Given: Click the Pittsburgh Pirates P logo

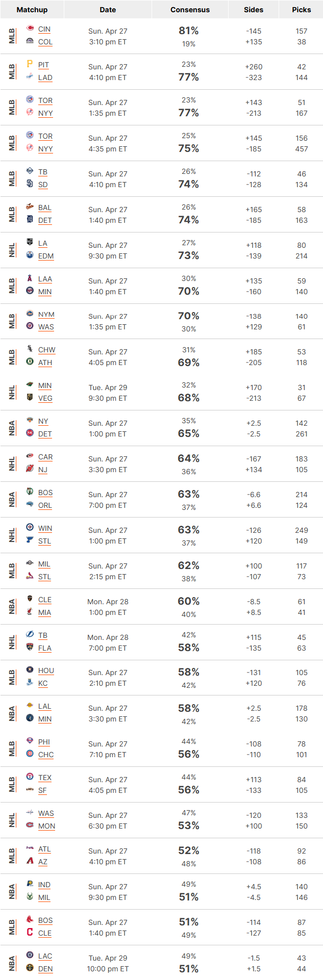Looking at the screenshot, I should tap(30, 64).
